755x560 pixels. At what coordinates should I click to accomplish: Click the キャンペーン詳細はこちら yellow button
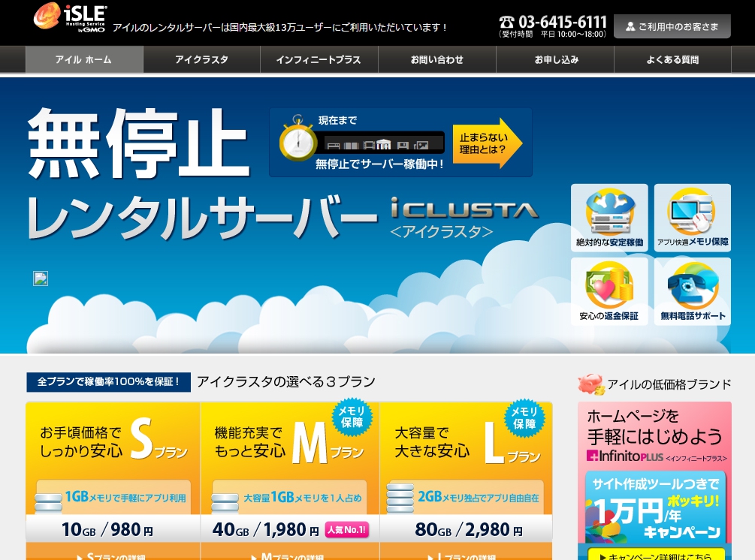coord(655,554)
